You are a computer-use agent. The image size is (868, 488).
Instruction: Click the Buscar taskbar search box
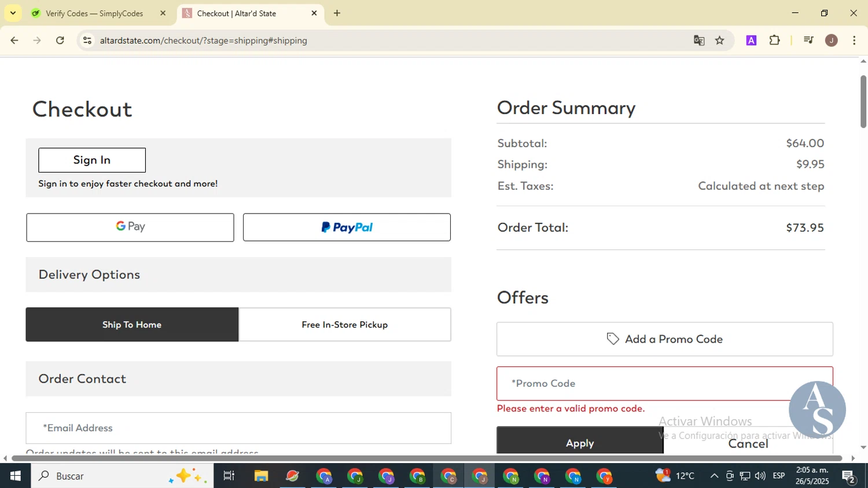[122, 476]
